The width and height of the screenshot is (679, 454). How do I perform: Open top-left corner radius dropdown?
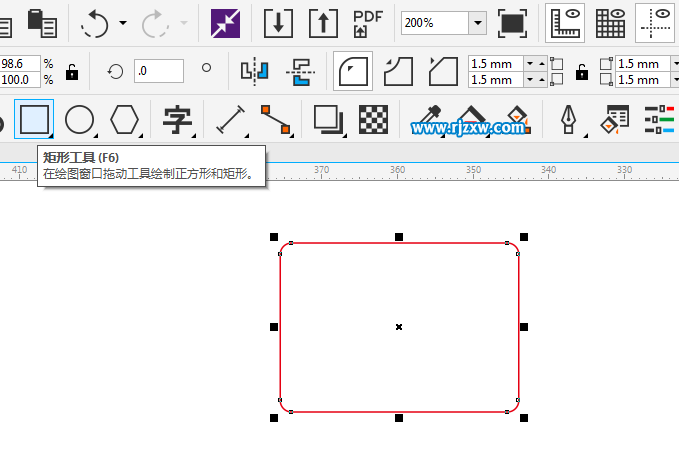(x=530, y=64)
